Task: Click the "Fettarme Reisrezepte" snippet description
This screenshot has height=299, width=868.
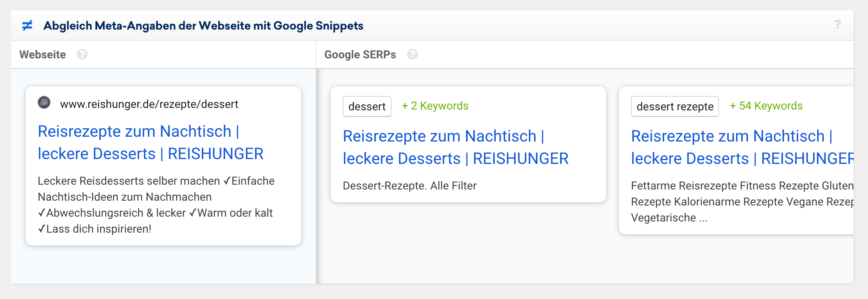Action: (x=741, y=202)
